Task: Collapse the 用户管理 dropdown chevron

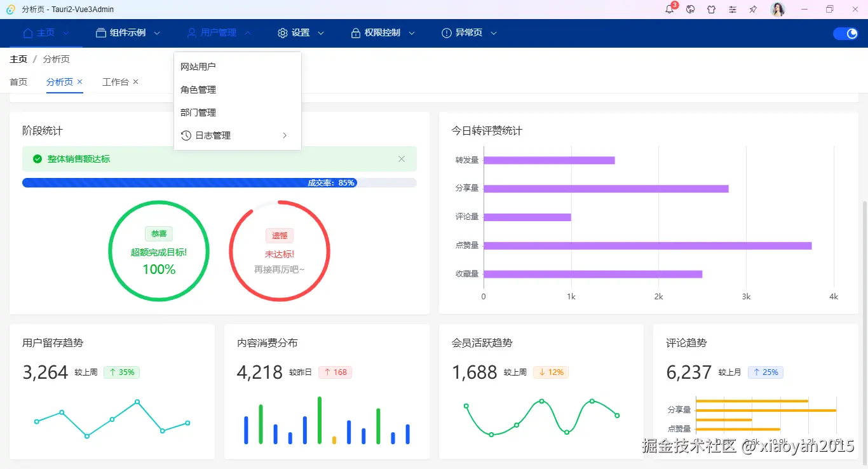Action: click(248, 33)
